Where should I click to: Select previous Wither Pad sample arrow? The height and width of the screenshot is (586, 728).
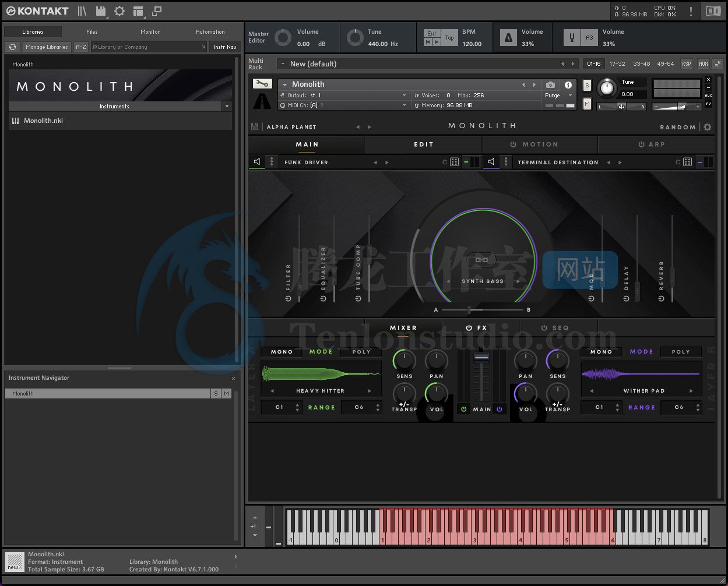pyautogui.click(x=592, y=391)
